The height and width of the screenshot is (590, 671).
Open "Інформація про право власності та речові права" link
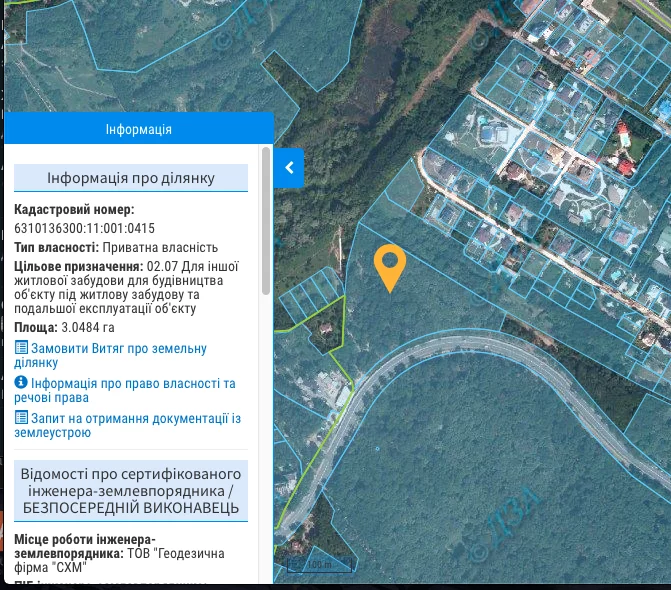(125, 390)
